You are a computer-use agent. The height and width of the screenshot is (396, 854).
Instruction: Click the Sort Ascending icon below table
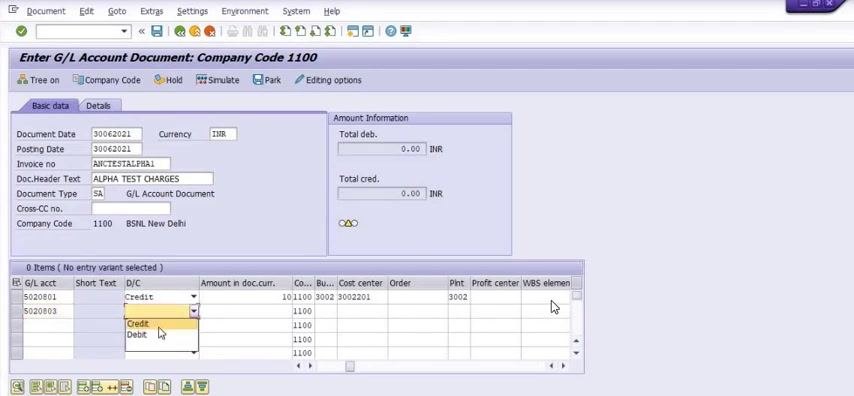tap(188, 387)
